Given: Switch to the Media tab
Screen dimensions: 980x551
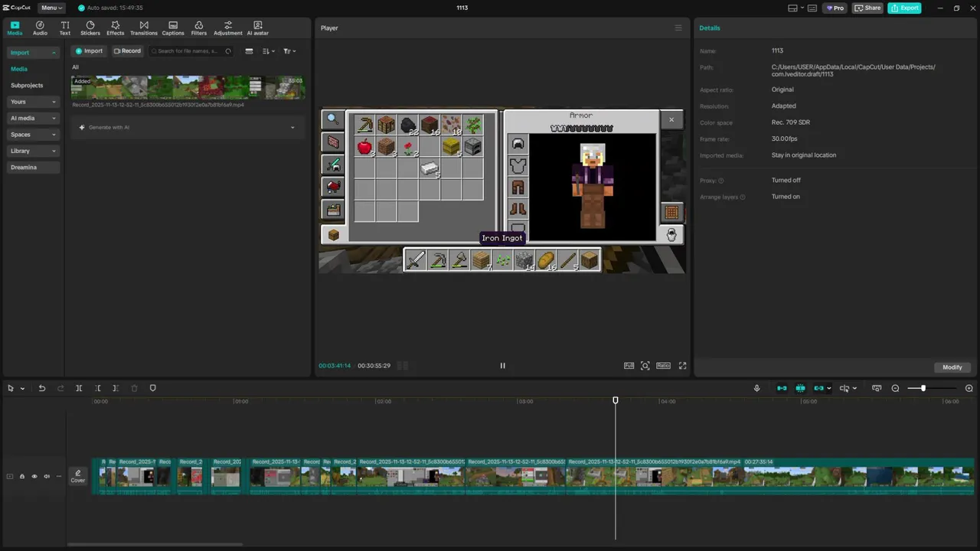Looking at the screenshot, I should pyautogui.click(x=15, y=28).
